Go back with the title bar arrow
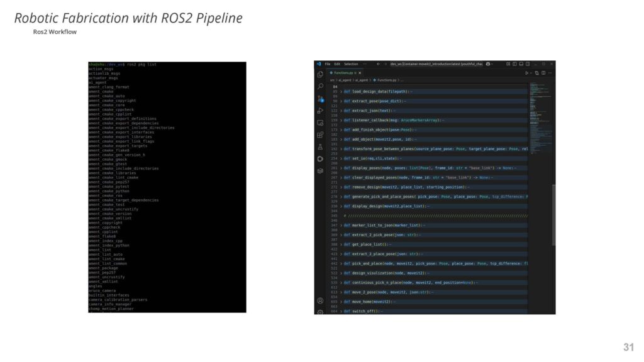Image resolution: width=644 pixels, height=362 pixels. 378,64
